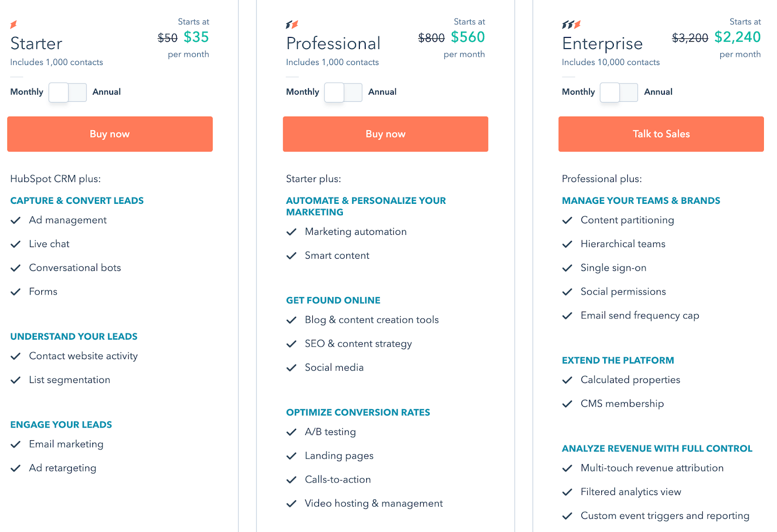Toggle Enterprise plan Monthly/Annual billing switch
Screen dimensions: 777x532
pyautogui.click(x=619, y=92)
